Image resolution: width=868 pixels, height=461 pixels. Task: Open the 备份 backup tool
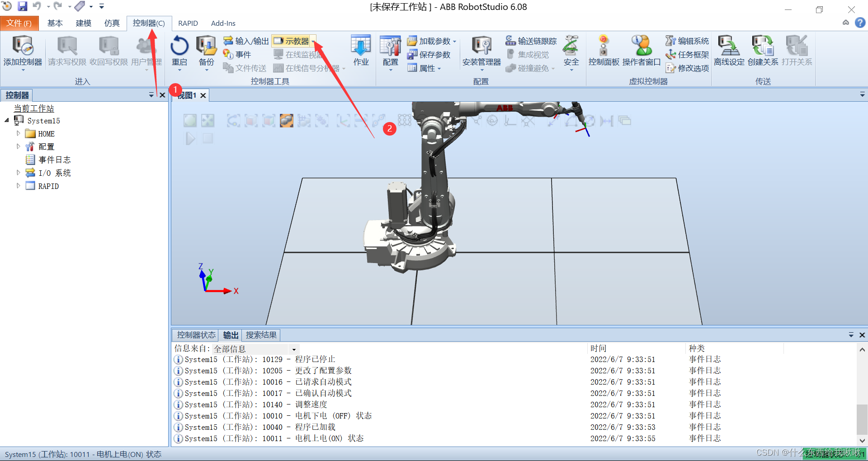tap(206, 51)
